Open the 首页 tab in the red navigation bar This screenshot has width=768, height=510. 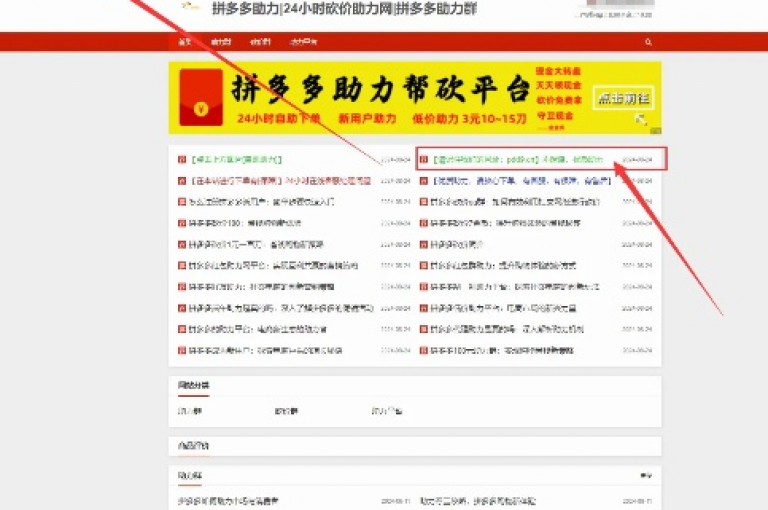[184, 42]
